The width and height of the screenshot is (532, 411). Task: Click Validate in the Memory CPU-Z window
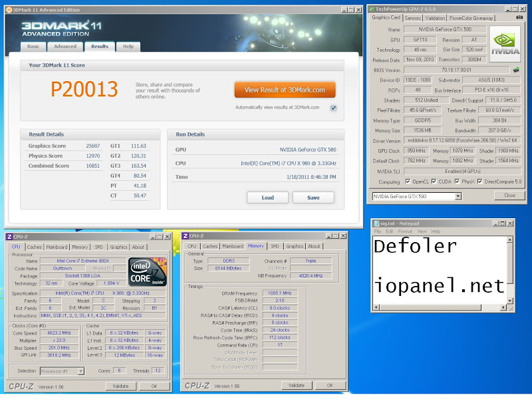296,386
